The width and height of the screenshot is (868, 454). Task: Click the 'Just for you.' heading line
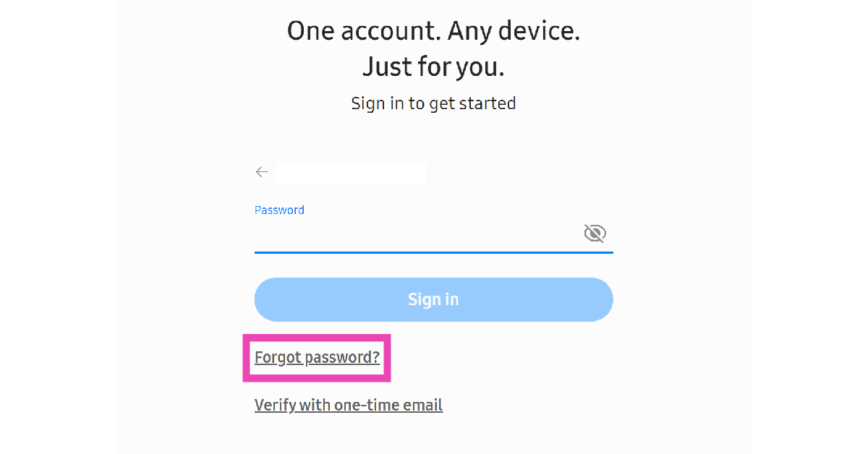click(433, 67)
